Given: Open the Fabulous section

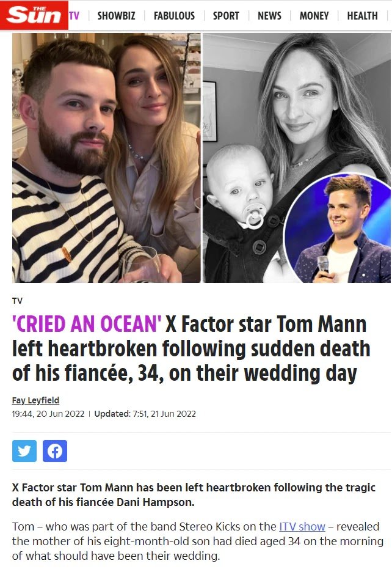Looking at the screenshot, I should pos(174,16).
